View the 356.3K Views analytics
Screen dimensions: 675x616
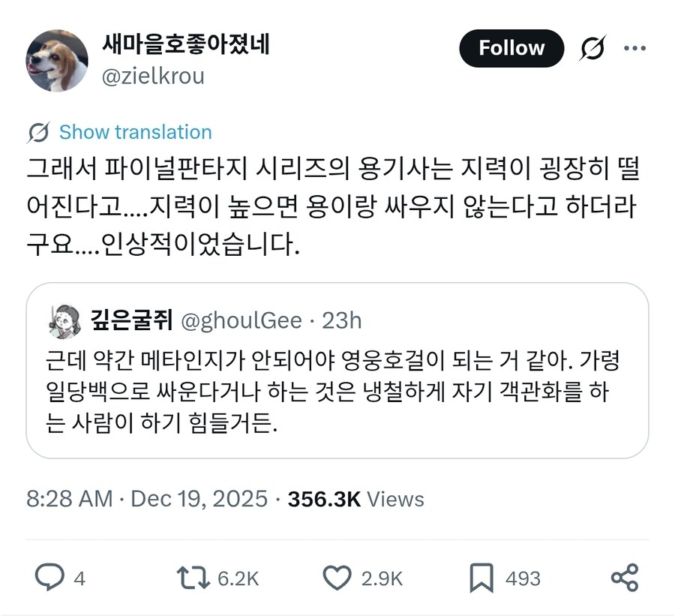(352, 498)
